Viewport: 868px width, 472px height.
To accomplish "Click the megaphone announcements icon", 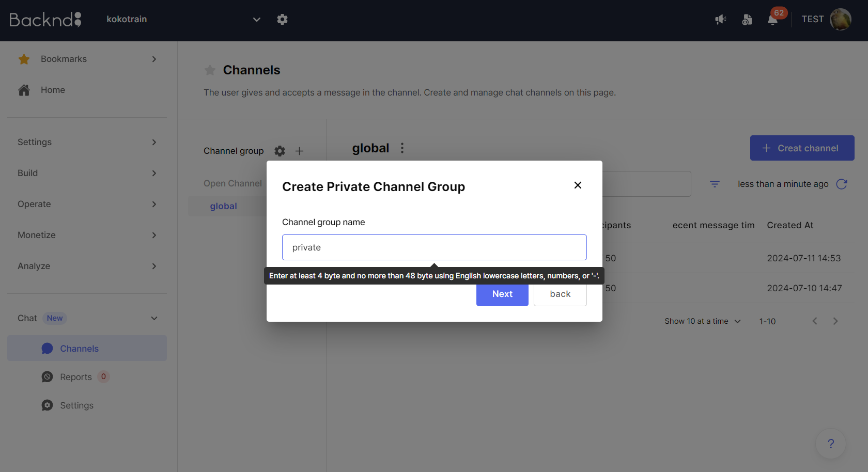I will point(720,20).
